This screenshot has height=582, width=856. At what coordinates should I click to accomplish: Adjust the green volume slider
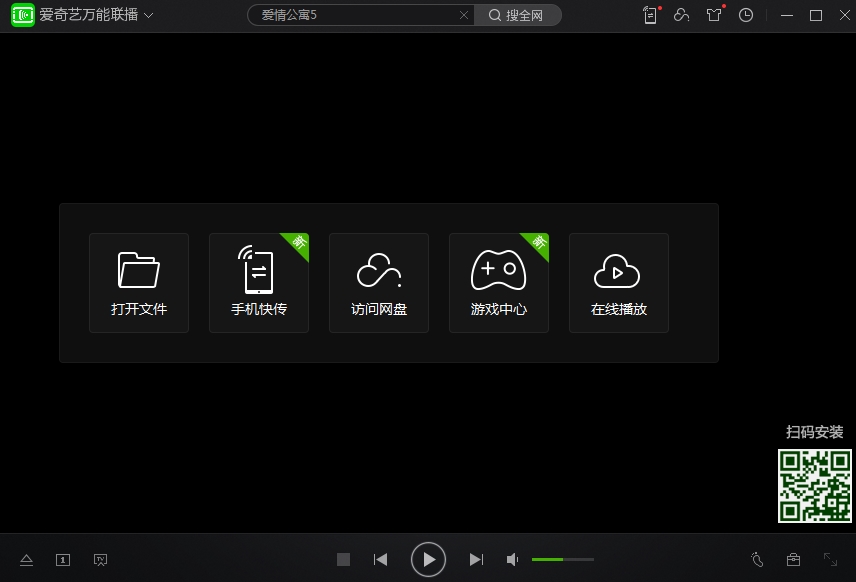pos(563,560)
